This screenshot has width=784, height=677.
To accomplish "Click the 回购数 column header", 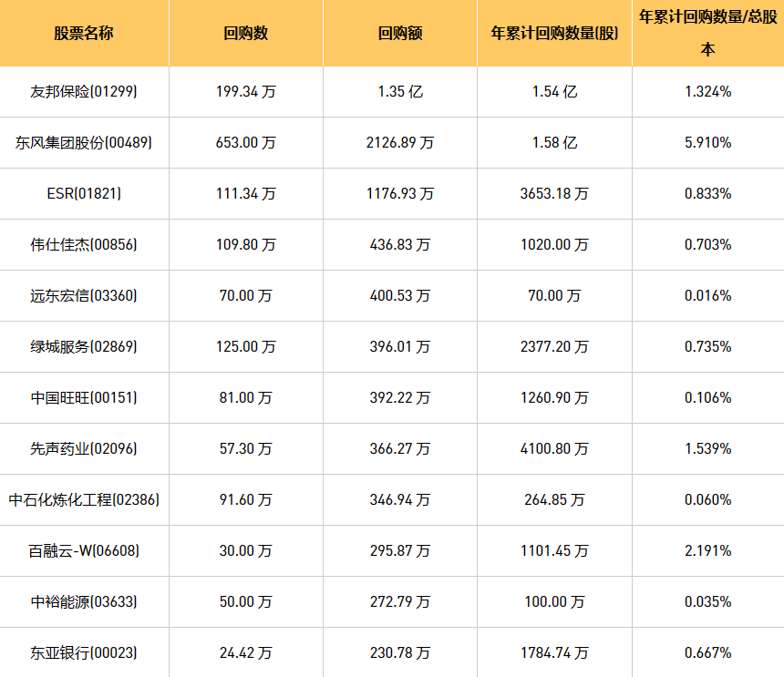I will [x=246, y=34].
